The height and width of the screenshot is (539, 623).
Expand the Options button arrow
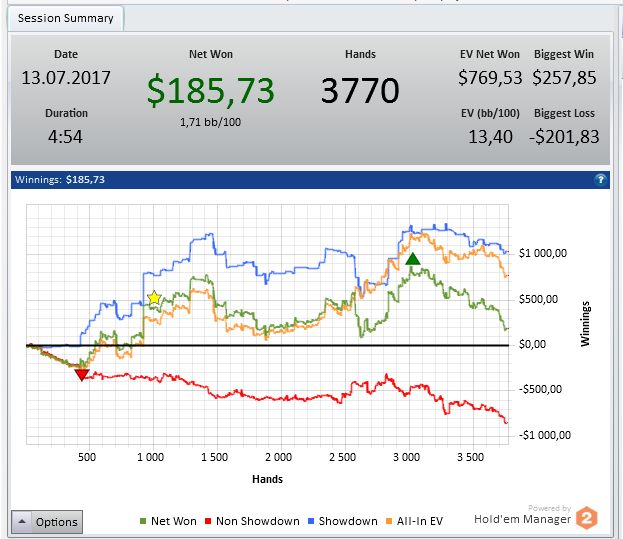(22, 522)
